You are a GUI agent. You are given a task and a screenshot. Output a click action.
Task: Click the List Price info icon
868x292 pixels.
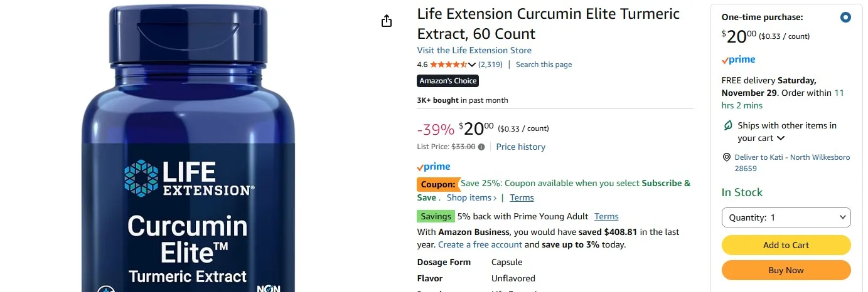point(481,147)
